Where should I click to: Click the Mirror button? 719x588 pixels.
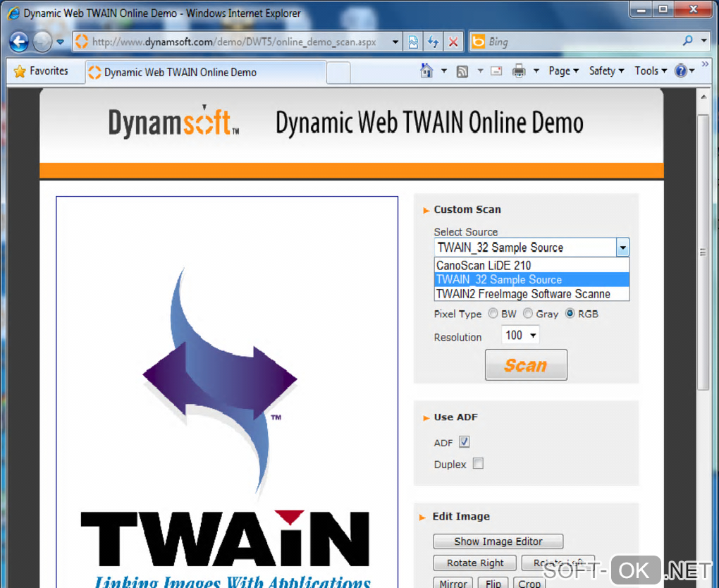pyautogui.click(x=453, y=583)
